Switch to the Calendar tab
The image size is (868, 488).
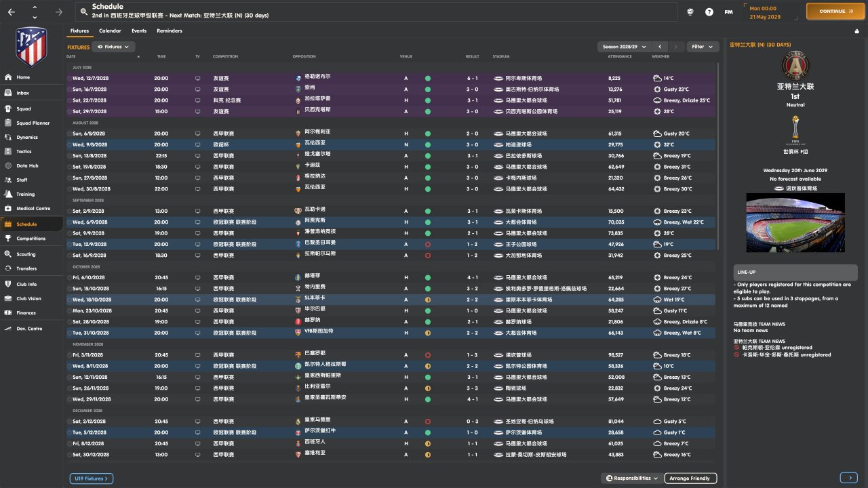pyautogui.click(x=110, y=31)
